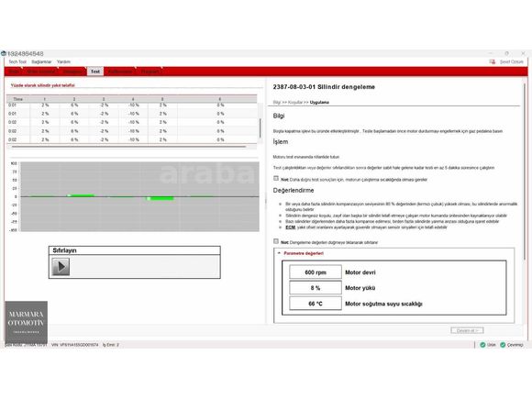The image size is (532, 399).
Task: Collapse the Parametre değerleri section
Action: tap(279, 253)
